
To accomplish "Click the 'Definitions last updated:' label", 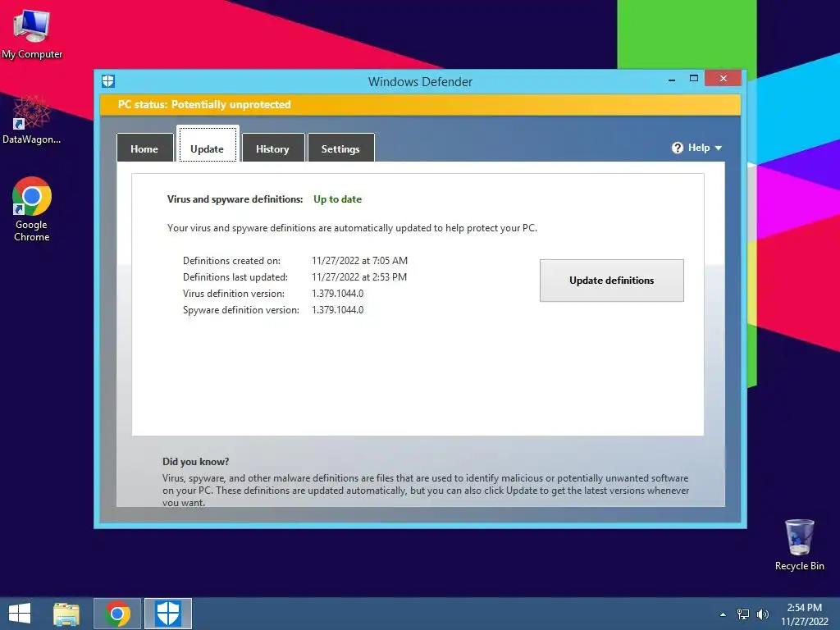I will [235, 277].
